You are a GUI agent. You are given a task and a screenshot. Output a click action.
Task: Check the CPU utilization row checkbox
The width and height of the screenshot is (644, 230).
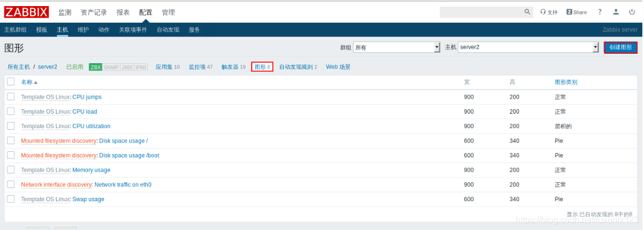pyautogui.click(x=11, y=126)
